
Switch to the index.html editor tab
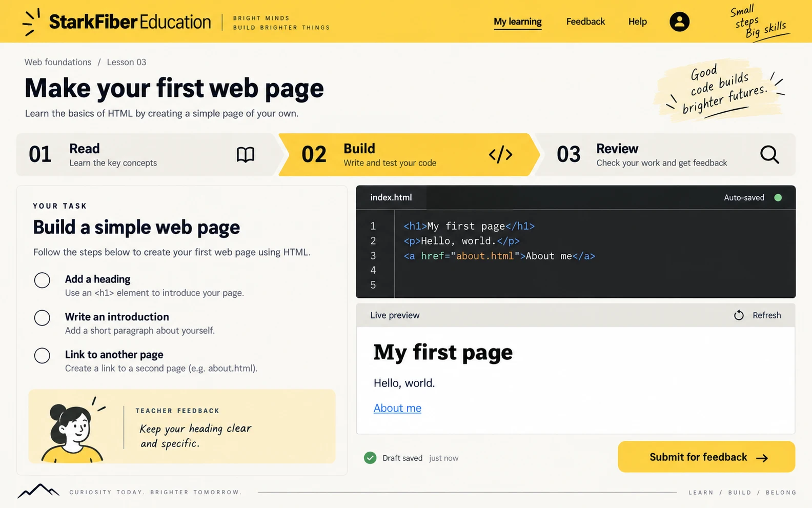[391, 197]
